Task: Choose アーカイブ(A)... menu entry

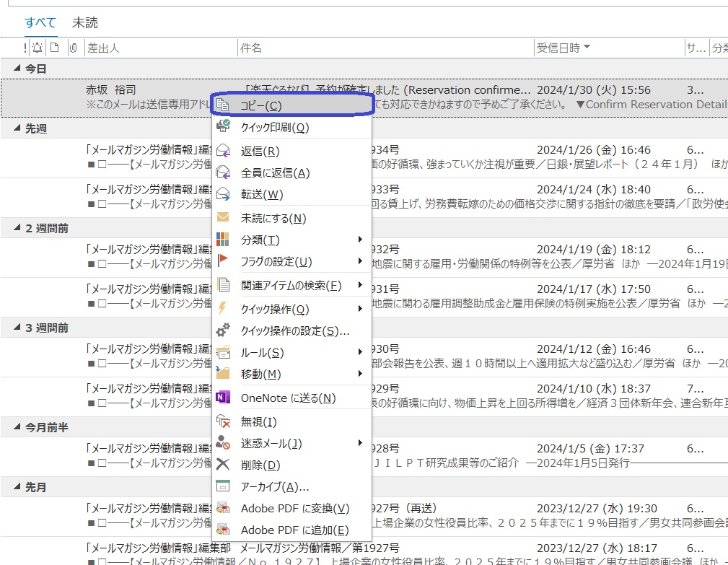Action: 292,486
